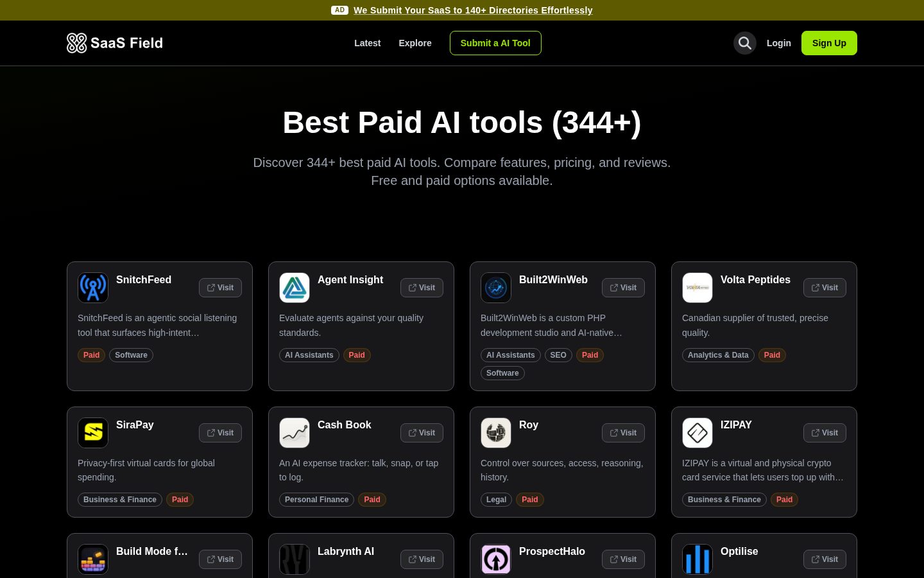Visit the IZIPAY website
Image resolution: width=924 pixels, height=578 pixels.
coord(825,433)
